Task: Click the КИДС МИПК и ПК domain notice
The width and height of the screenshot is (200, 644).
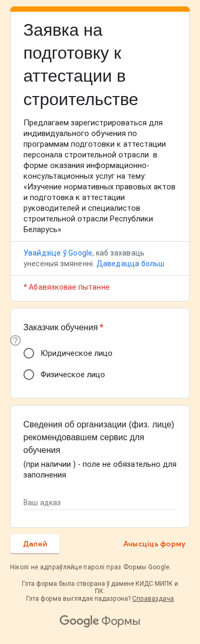Action: pyautogui.click(x=100, y=587)
